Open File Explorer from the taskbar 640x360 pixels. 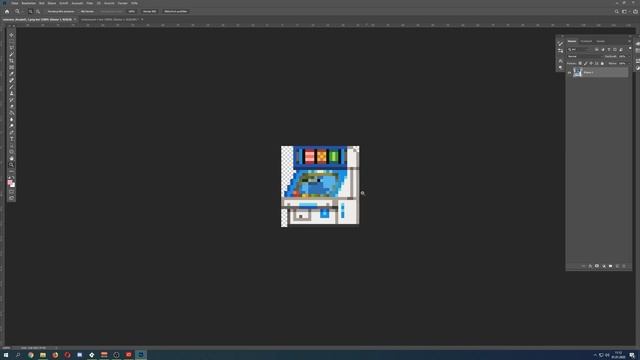click(x=42, y=355)
